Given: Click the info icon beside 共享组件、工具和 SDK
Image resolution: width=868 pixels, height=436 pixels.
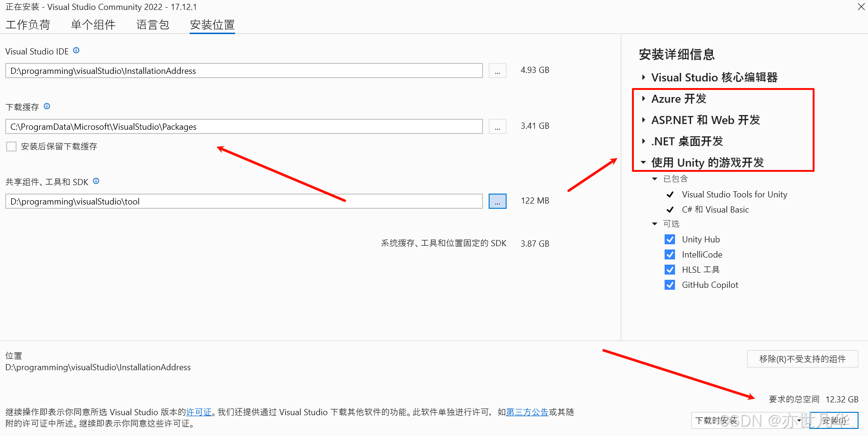Looking at the screenshot, I should (96, 181).
